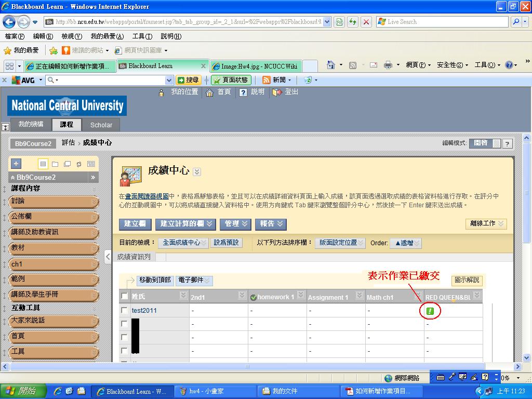This screenshot has width=532, height=399.
Task: Click the help question mark beside edit mode
Action: pos(508,144)
